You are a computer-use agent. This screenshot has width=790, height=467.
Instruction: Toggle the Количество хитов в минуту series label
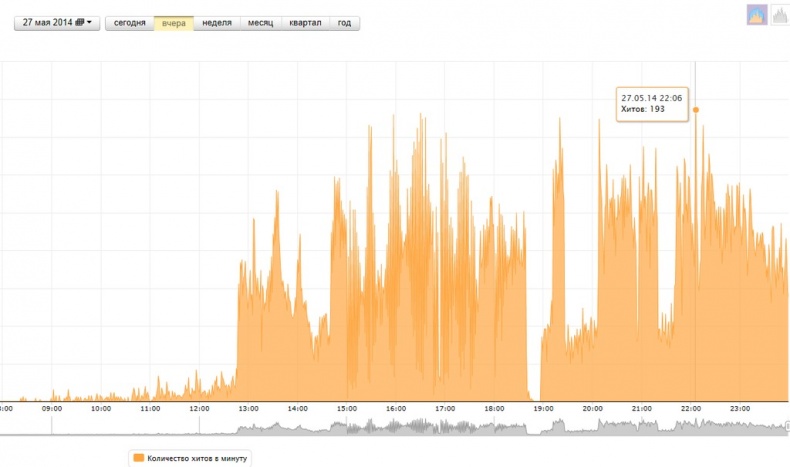(x=198, y=458)
